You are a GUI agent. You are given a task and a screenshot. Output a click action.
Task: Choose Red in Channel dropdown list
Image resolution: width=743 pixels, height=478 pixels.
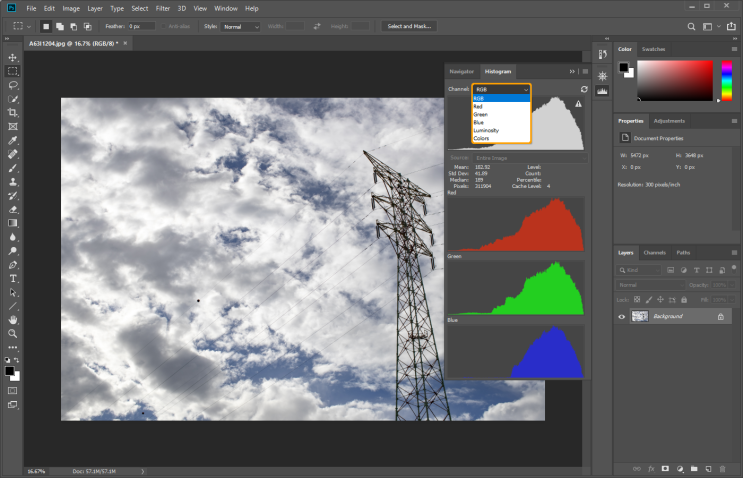[x=501, y=107]
